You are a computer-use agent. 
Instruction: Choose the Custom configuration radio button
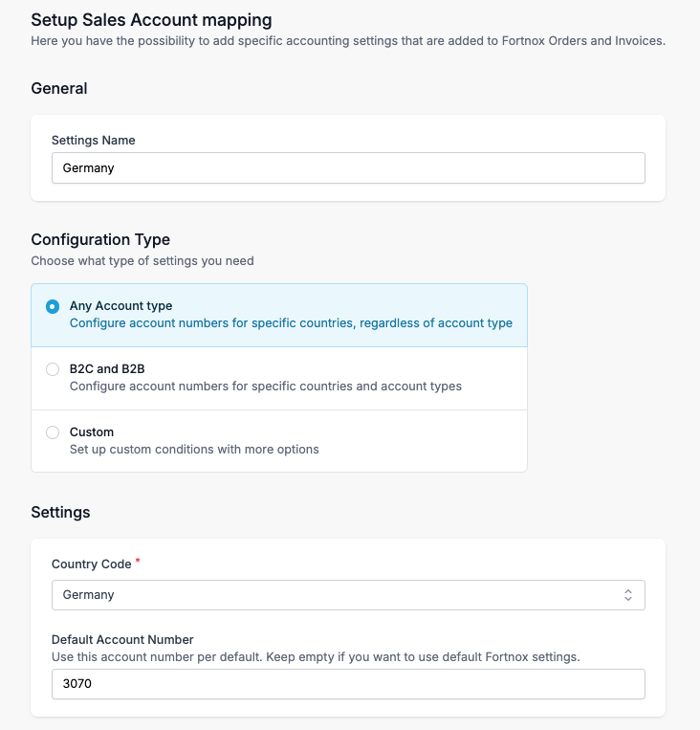[53, 432]
